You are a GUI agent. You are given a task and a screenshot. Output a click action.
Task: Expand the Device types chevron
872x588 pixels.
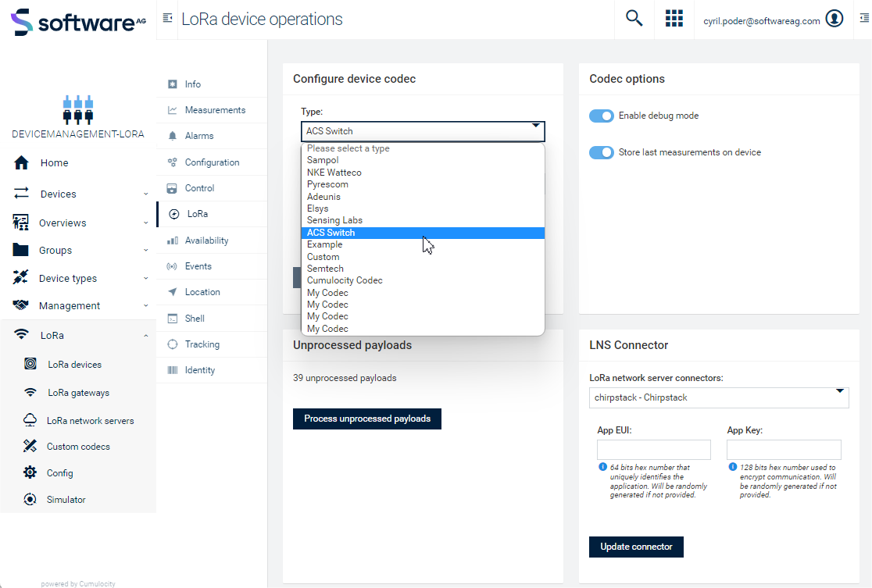tap(145, 278)
